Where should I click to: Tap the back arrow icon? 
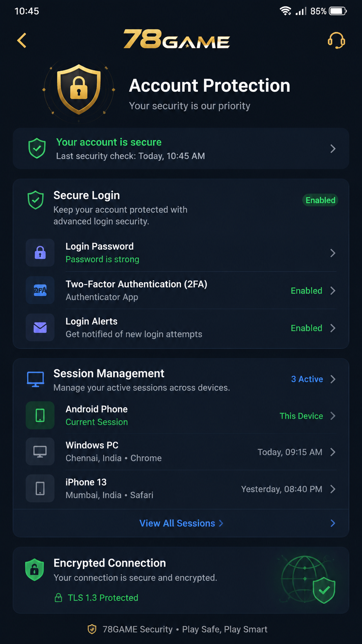(22, 40)
